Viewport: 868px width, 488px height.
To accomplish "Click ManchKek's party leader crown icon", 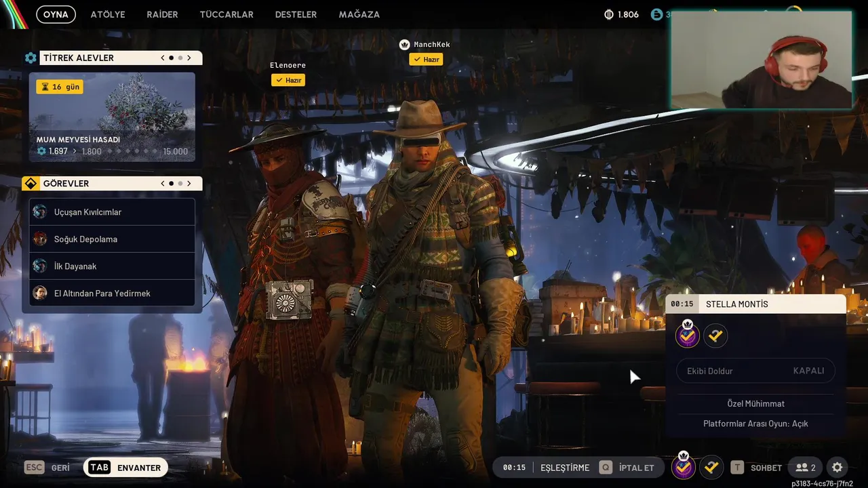I will click(405, 45).
